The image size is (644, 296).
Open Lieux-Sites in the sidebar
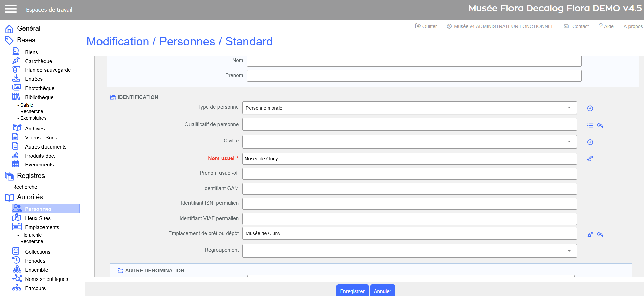point(37,218)
